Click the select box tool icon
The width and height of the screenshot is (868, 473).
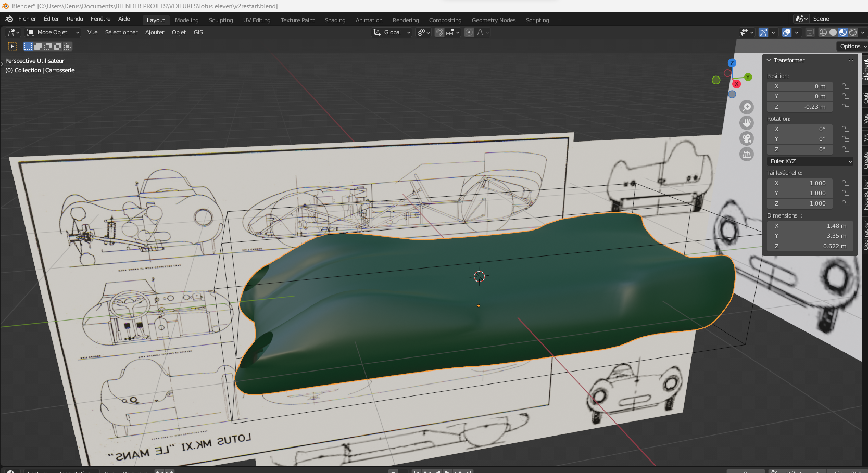pos(12,46)
